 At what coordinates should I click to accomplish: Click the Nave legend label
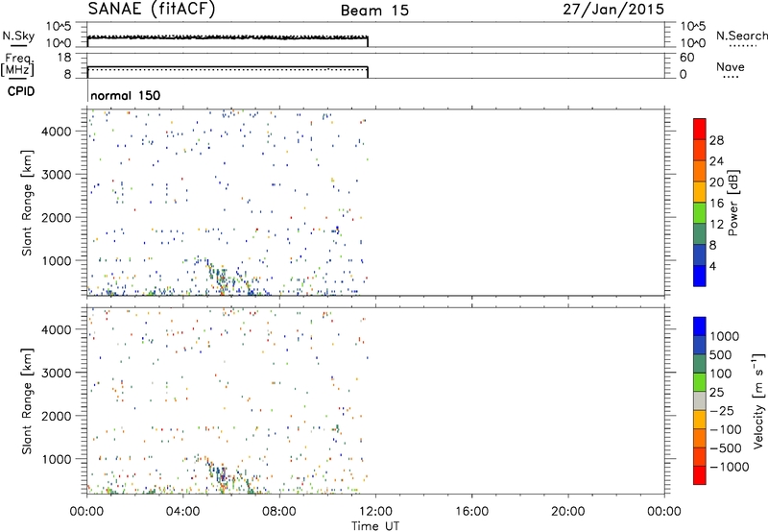[731, 66]
